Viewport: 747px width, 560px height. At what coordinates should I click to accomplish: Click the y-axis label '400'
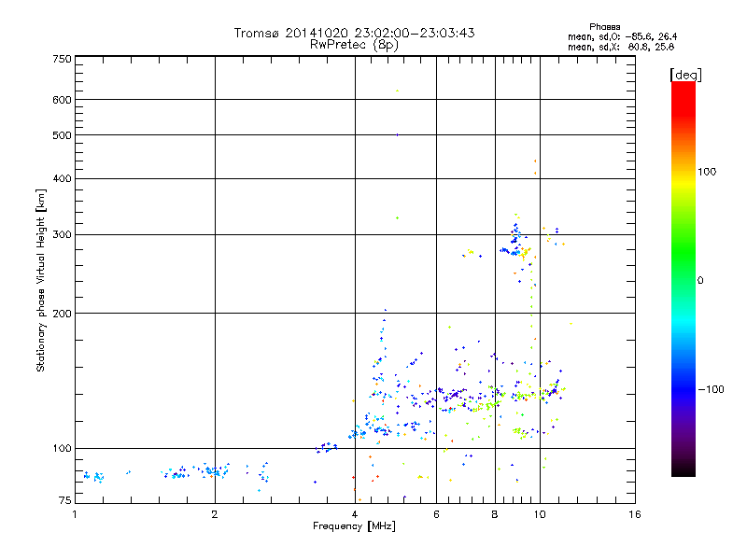pos(62,178)
